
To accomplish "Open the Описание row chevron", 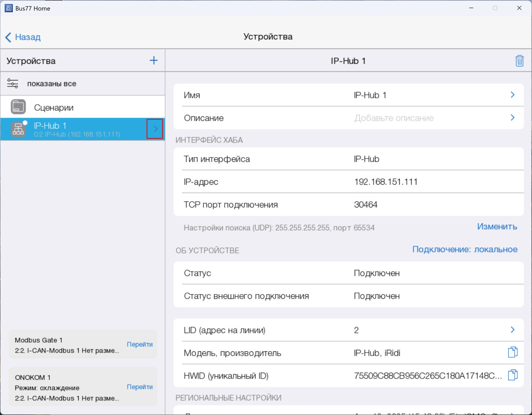I will 512,117.
